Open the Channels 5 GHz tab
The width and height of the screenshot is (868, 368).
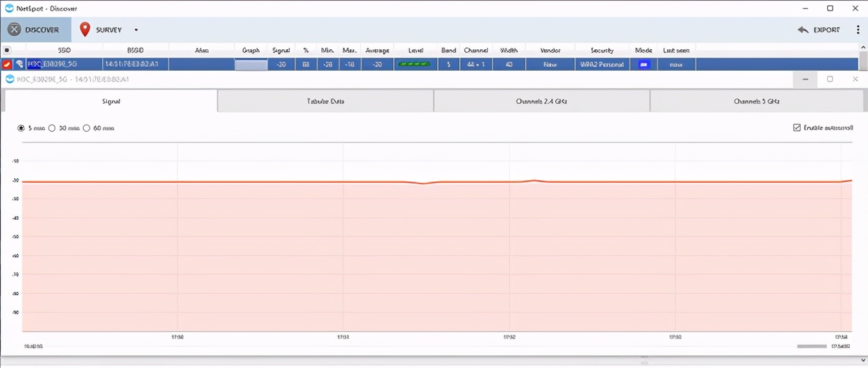point(757,101)
